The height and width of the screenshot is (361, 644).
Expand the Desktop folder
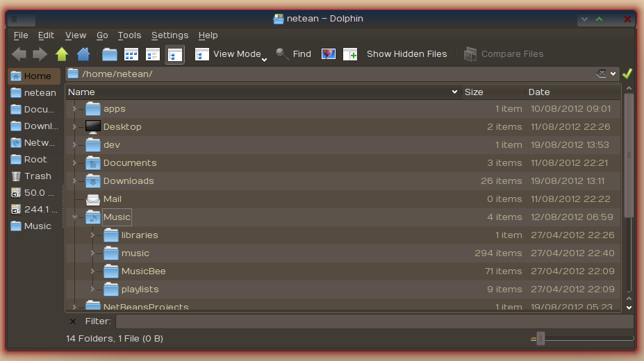tap(74, 127)
